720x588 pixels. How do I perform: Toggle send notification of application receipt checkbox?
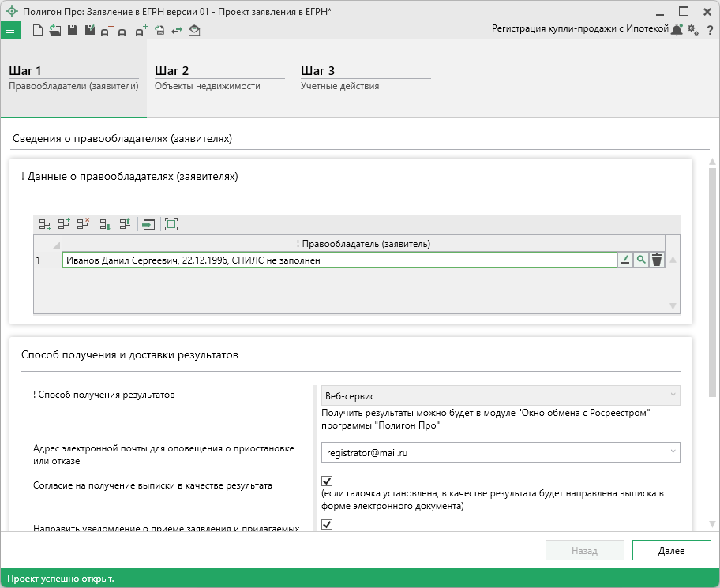(327, 524)
